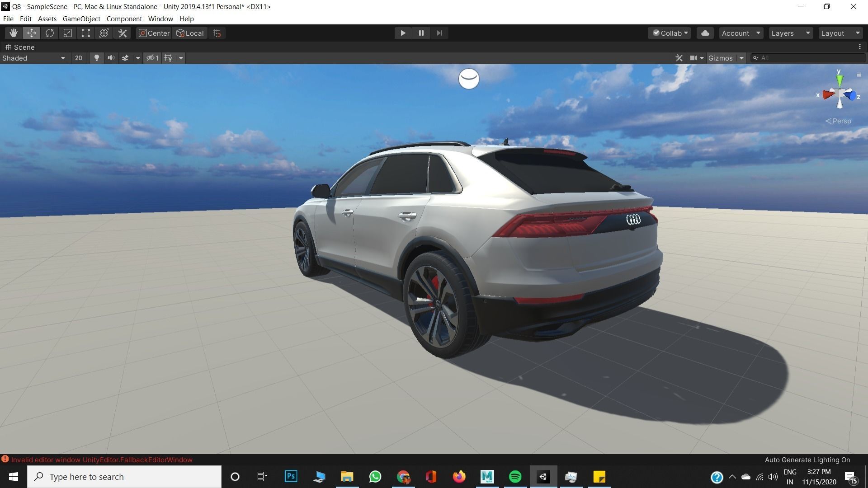Select the Move tool
Image resolution: width=868 pixels, height=488 pixels.
point(31,33)
